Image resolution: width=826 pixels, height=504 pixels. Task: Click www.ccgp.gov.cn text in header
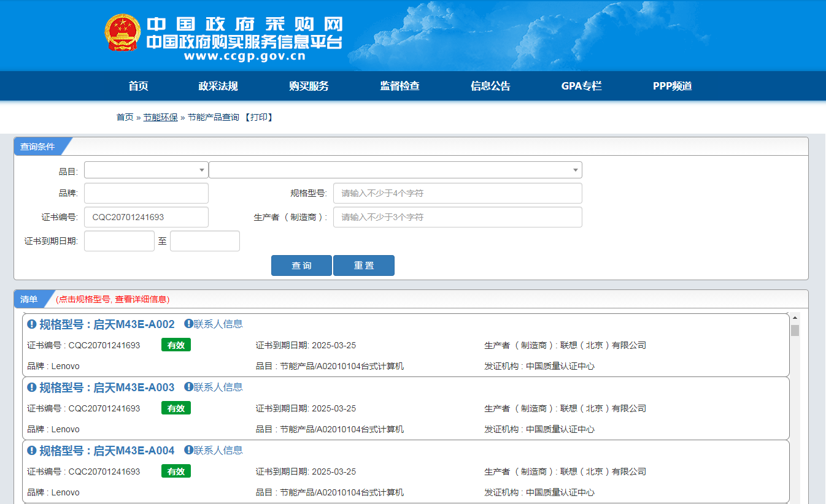(x=244, y=57)
